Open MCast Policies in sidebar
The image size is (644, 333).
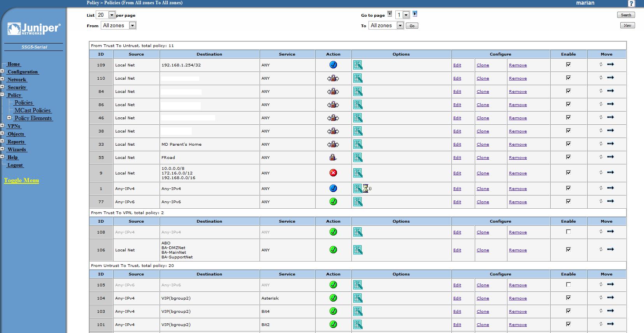coord(33,110)
